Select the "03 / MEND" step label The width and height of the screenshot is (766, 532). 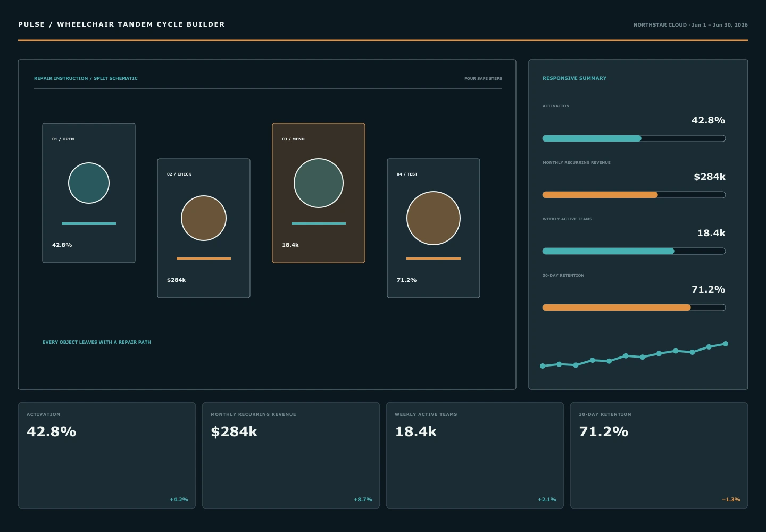293,139
